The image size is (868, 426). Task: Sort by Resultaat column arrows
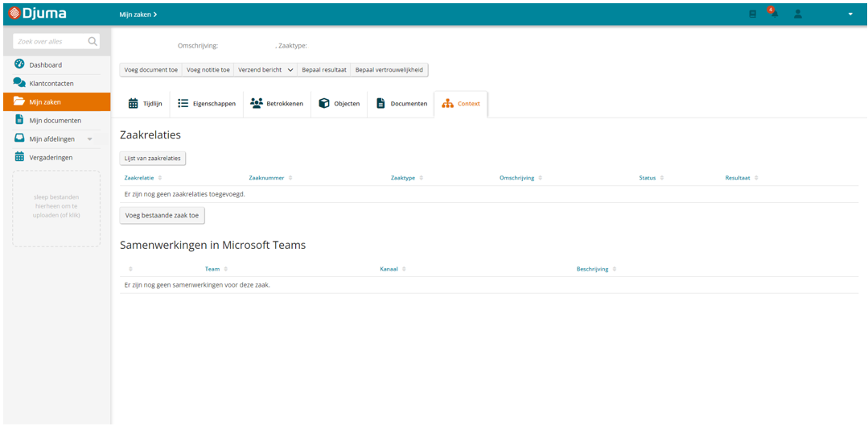point(756,178)
